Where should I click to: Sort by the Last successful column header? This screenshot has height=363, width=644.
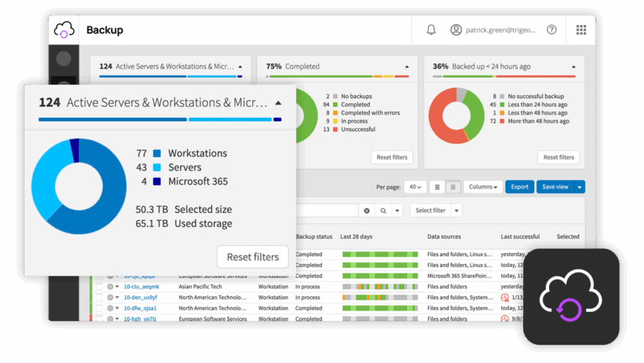coord(520,237)
